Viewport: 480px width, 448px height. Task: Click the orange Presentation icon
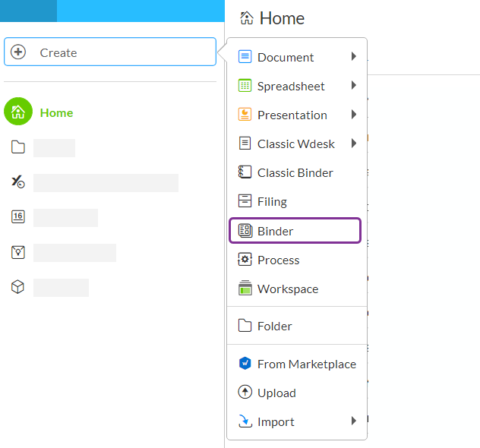(x=245, y=115)
